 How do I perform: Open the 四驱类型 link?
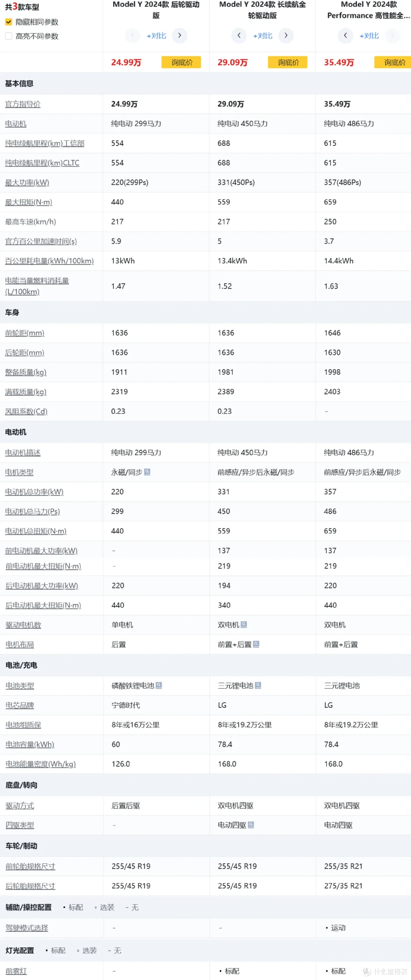20,825
